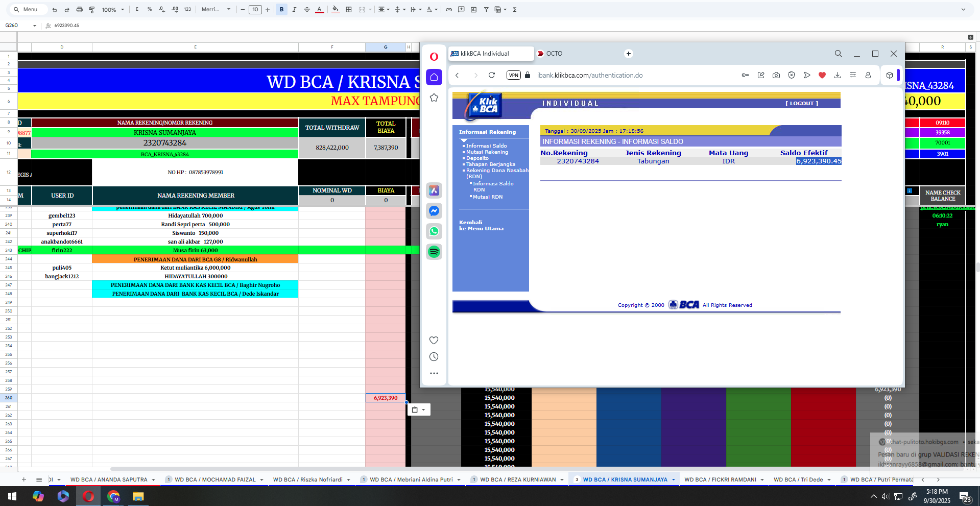Toggle the VPN badge in address bar
This screenshot has height=506, width=980.
514,75
